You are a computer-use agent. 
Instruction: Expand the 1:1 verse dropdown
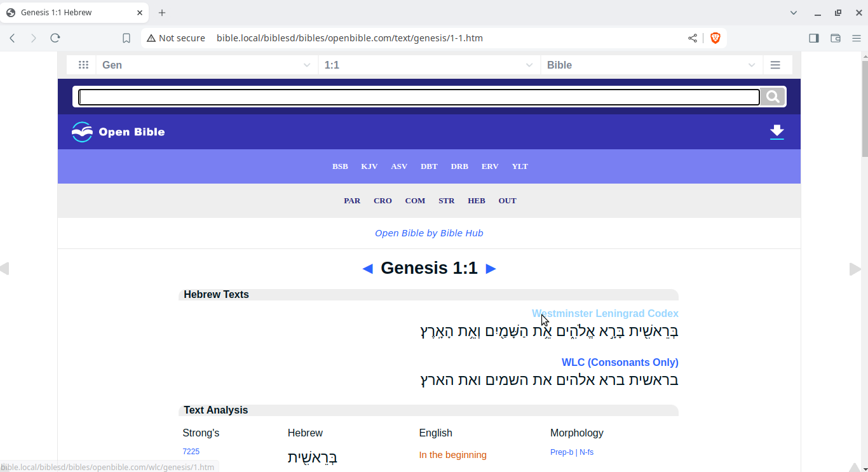[x=429, y=65]
